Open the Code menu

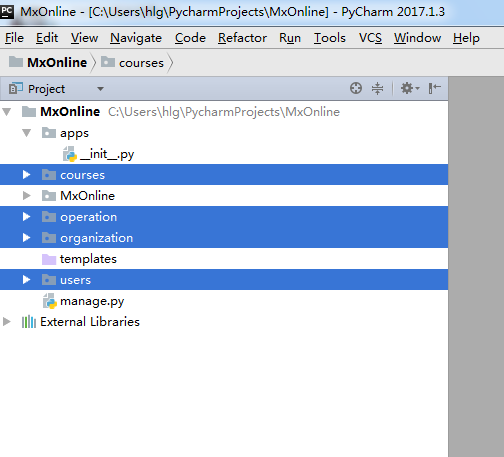190,38
